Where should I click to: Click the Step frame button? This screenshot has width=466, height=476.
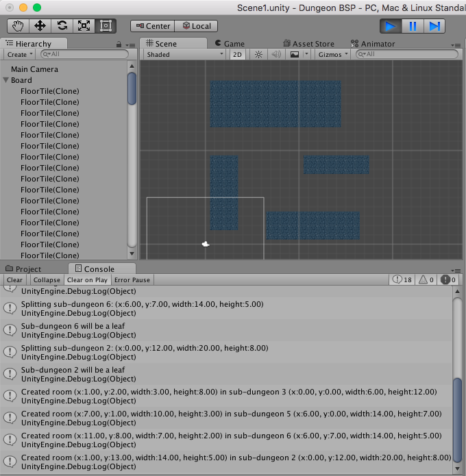point(434,26)
